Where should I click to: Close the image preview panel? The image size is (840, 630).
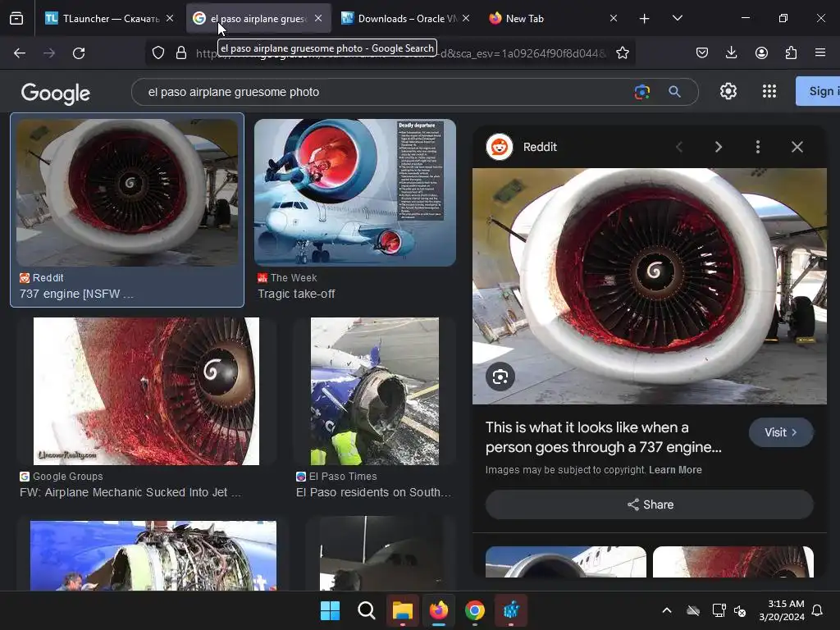(797, 147)
